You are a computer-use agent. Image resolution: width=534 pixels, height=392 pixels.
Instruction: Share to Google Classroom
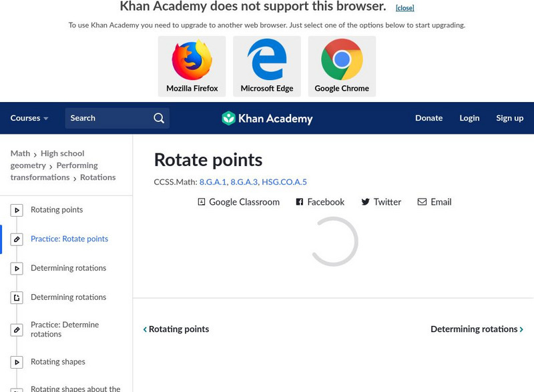click(238, 202)
